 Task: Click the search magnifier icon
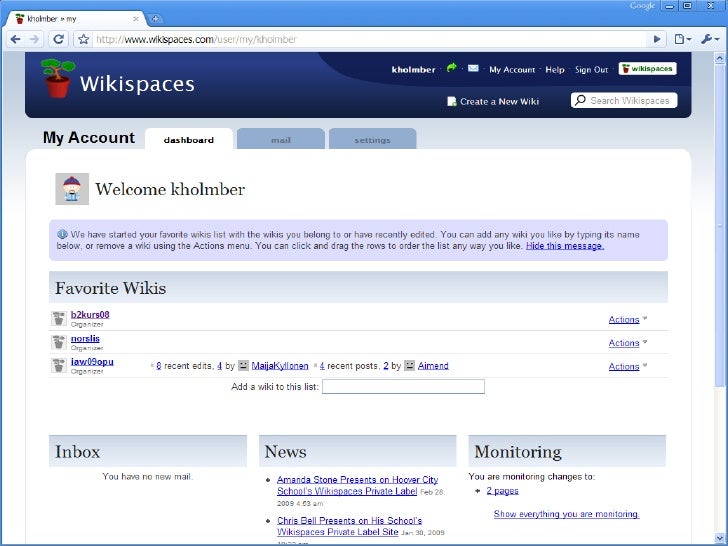point(580,100)
